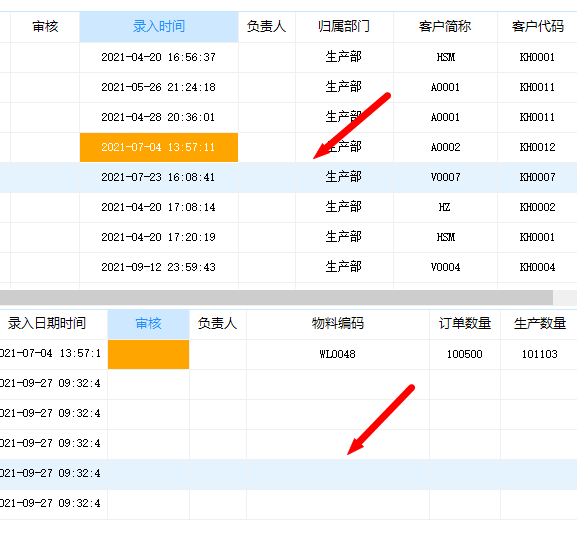Click the 归属部门 column header
Viewport: 577px width, 549px height.
[x=344, y=26]
